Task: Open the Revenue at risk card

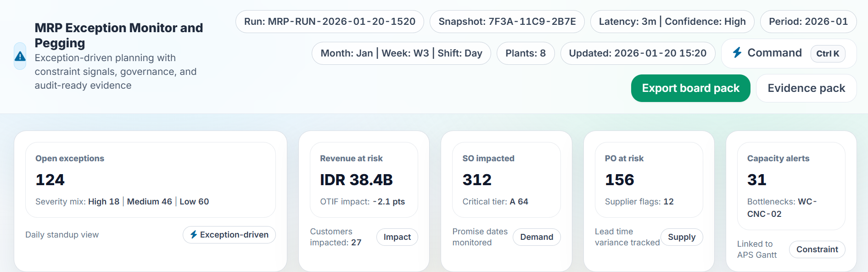Action: [x=364, y=180]
